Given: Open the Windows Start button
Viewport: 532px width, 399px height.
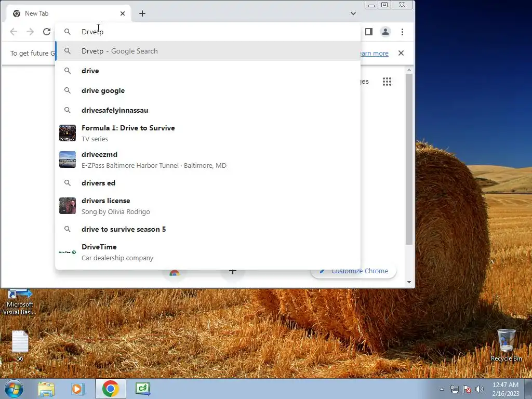Looking at the screenshot, I should (x=14, y=389).
